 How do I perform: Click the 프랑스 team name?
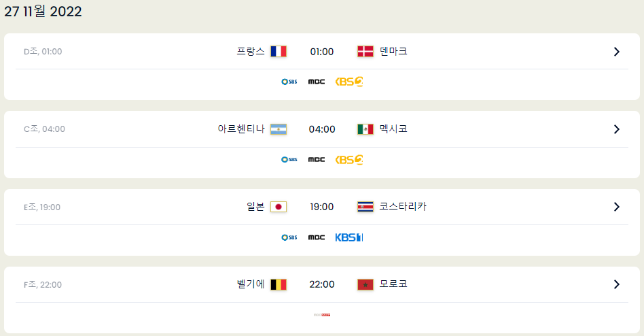coord(251,52)
